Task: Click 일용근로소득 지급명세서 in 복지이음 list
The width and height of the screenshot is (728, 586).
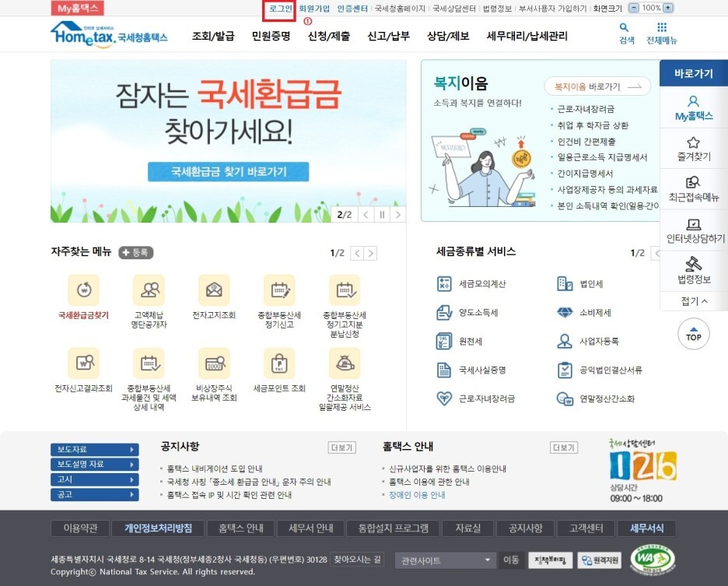Action: point(602,157)
